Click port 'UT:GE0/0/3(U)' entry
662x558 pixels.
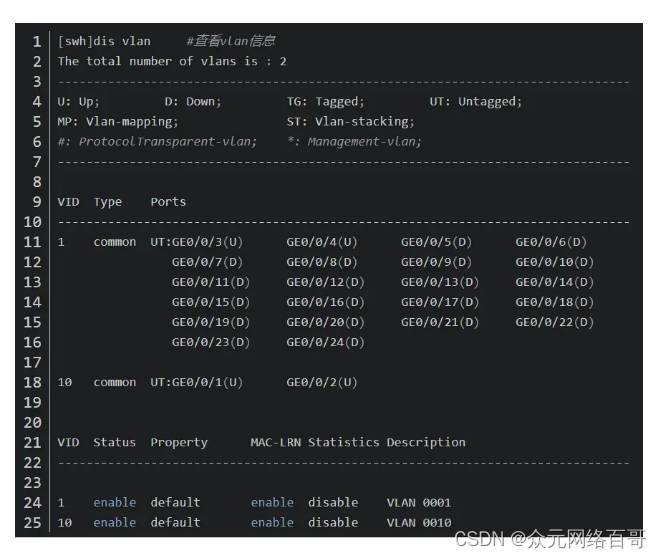197,242
